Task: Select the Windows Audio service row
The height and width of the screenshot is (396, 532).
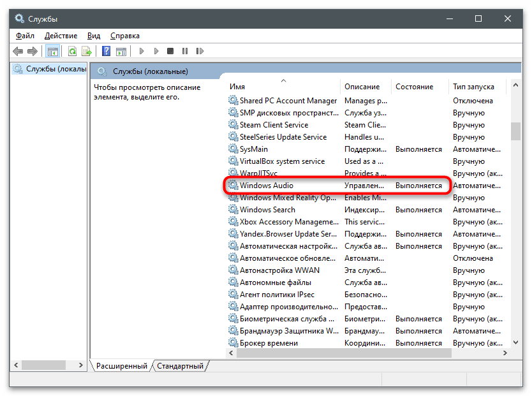Action: (x=366, y=186)
